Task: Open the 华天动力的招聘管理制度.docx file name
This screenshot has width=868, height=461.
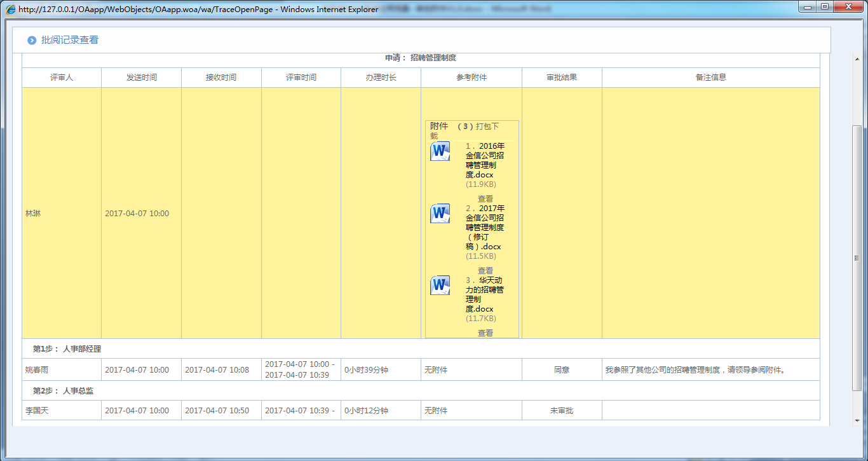Action: point(485,294)
